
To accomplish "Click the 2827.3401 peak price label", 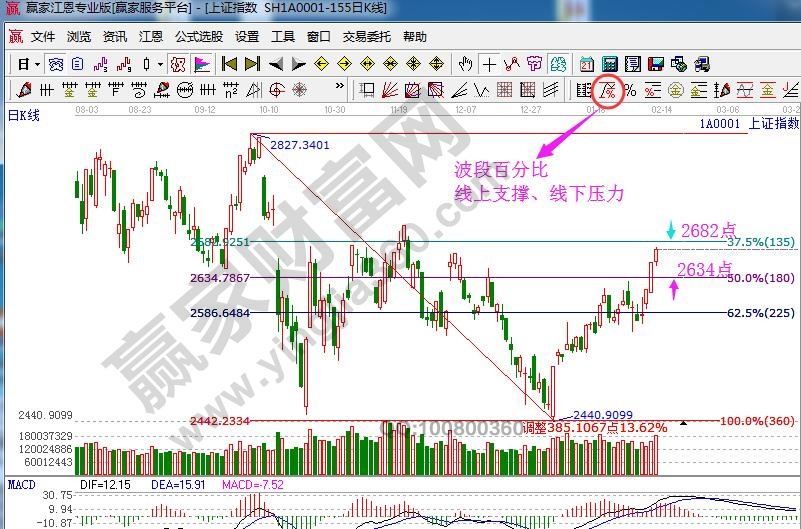I will click(299, 145).
